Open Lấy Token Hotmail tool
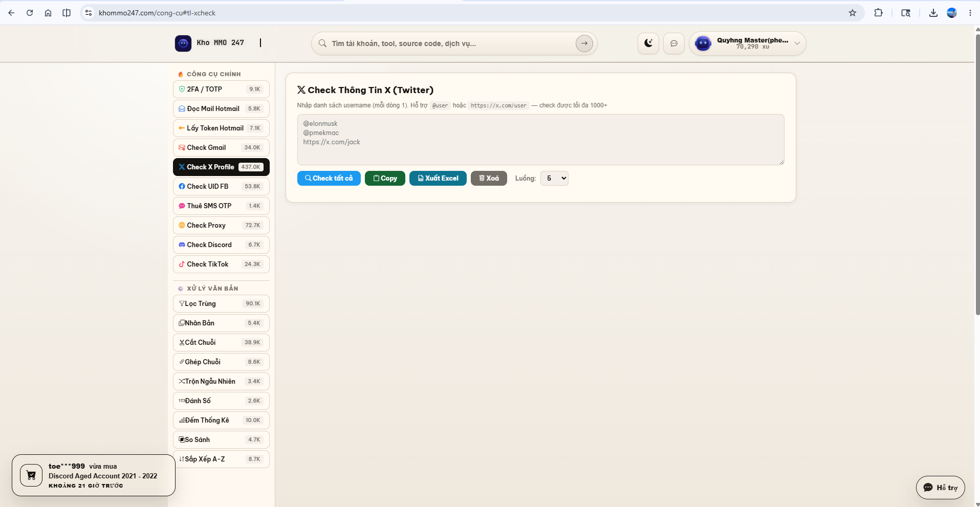This screenshot has height=507, width=980. pyautogui.click(x=221, y=128)
